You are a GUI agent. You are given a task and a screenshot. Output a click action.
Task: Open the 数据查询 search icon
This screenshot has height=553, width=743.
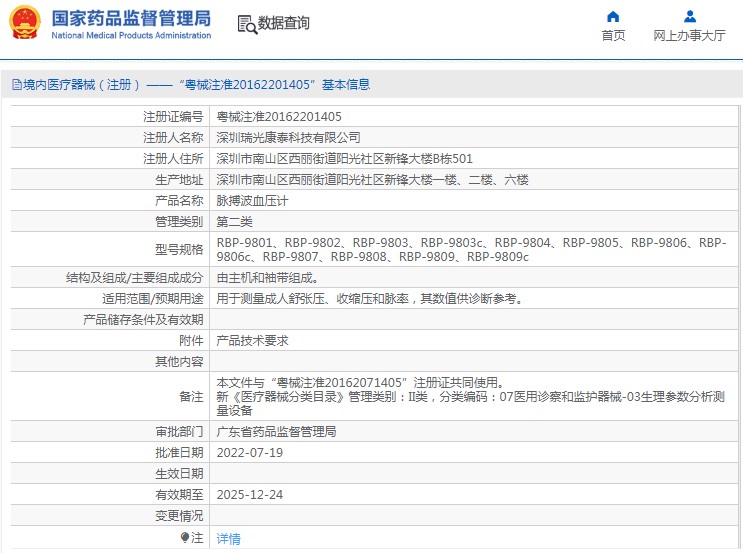point(247,24)
